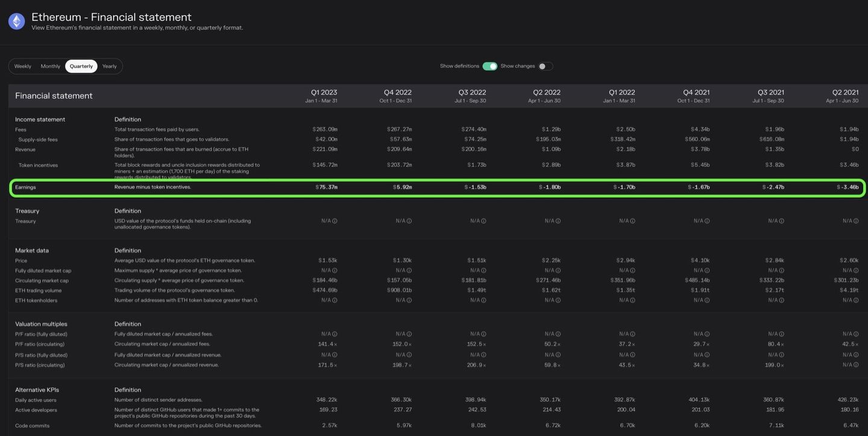Open info icon for Fully diluted market cap Q3 2022
Screen dimensions: 868x436
[x=483, y=270]
